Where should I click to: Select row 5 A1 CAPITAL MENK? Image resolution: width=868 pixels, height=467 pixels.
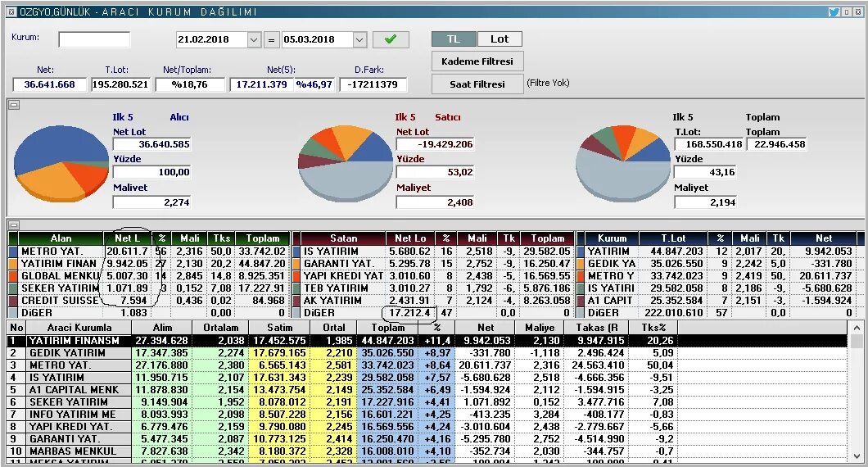427,389
